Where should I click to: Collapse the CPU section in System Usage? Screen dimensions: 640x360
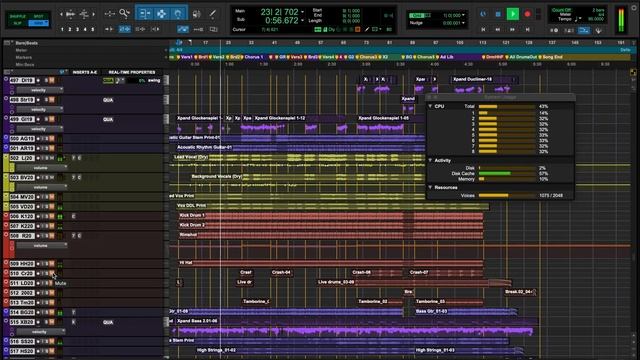pos(430,106)
